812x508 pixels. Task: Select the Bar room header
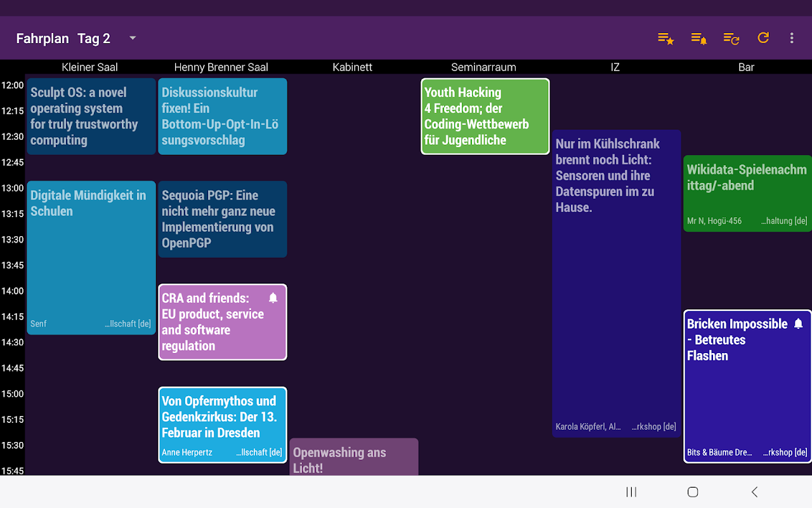[x=747, y=67]
